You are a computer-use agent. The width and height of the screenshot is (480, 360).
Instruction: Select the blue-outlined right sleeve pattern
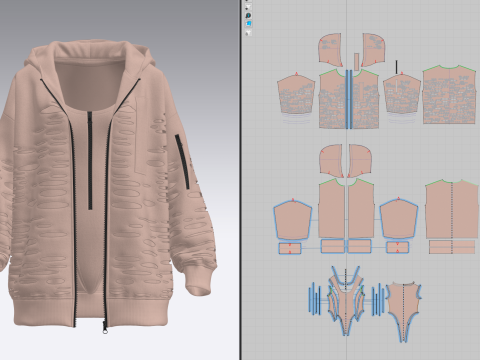point(399,218)
